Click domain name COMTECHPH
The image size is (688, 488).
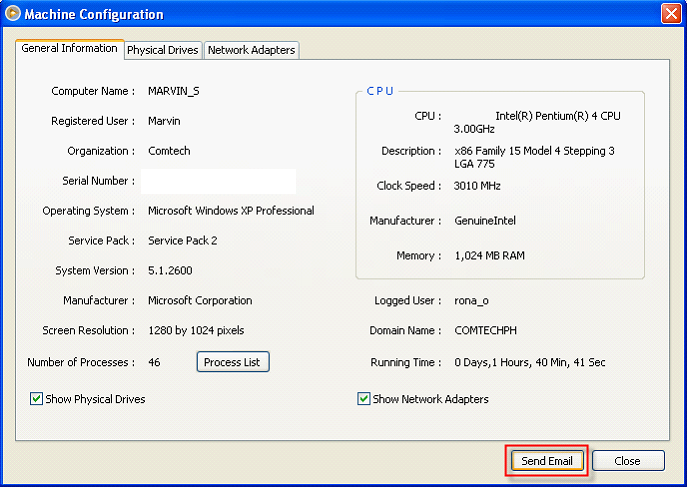[485, 330]
